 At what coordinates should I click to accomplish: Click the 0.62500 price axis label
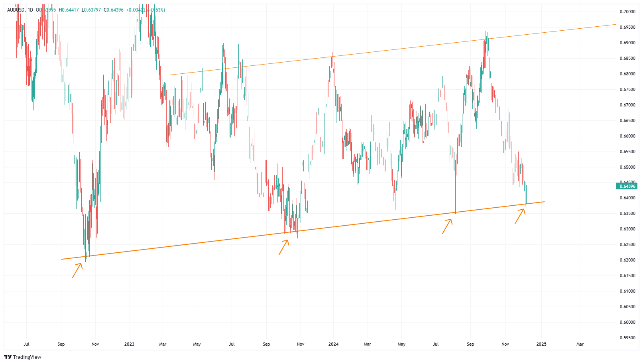627,244
